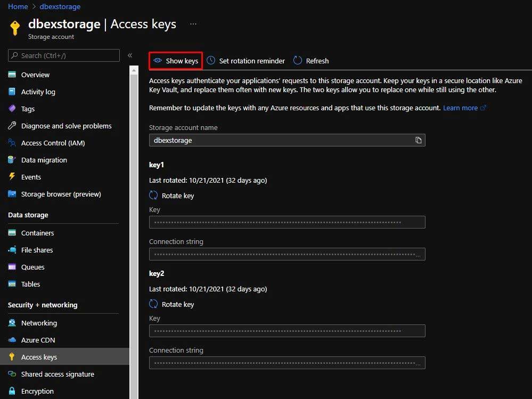The width and height of the screenshot is (532, 399).
Task: Click the Home breadcrumb link
Action: click(x=18, y=6)
